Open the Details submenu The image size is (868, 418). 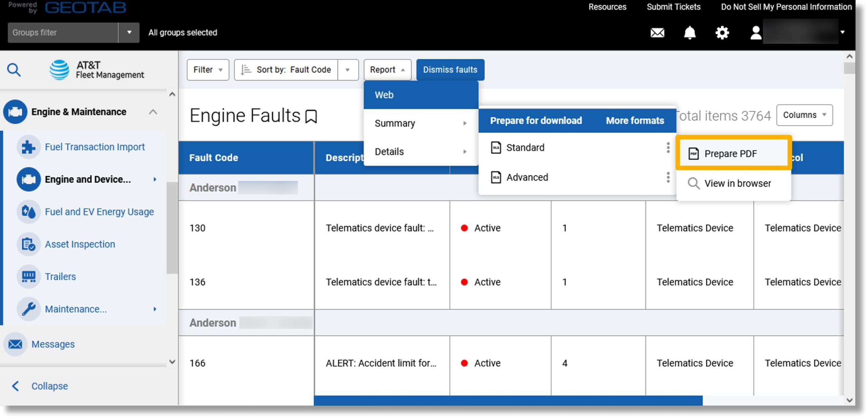(421, 152)
